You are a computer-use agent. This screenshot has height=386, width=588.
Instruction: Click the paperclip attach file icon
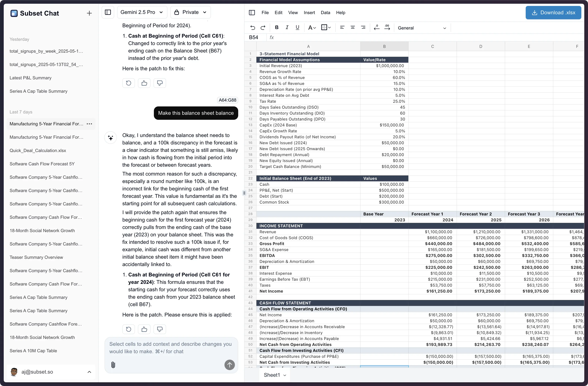[x=113, y=365]
